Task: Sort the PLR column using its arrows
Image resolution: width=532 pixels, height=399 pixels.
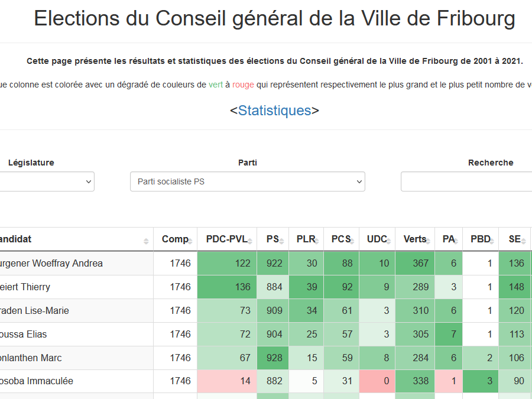Action: [x=317, y=241]
